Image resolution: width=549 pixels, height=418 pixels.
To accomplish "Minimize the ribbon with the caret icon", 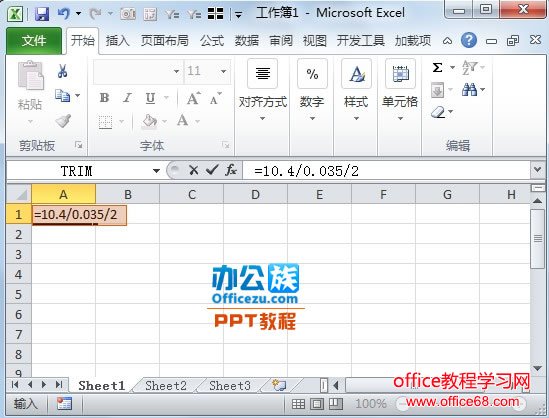I will coord(447,41).
